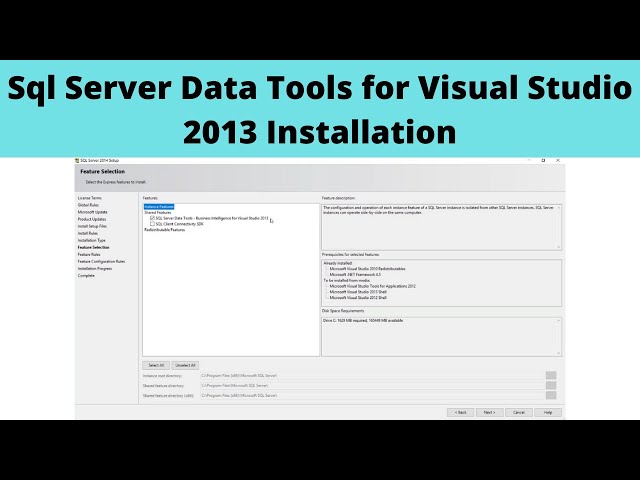Go to the Install Rules step
This screenshot has height=480, width=640.
[88, 233]
